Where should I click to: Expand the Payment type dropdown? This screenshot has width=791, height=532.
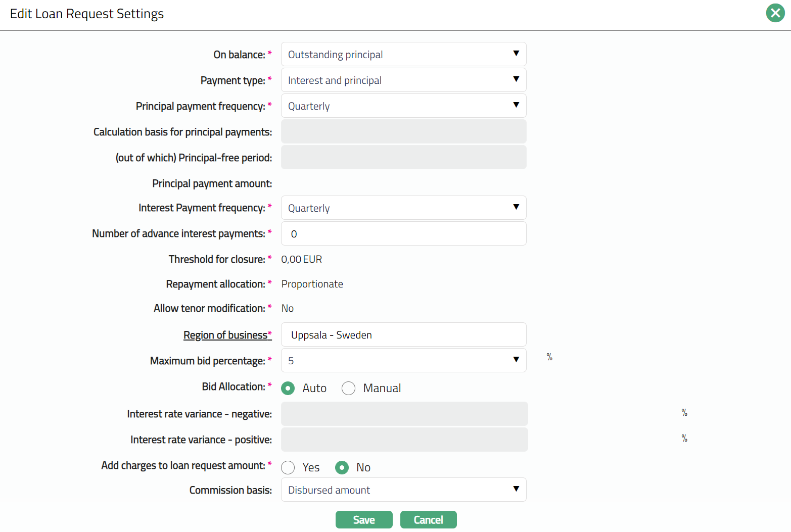tap(403, 80)
